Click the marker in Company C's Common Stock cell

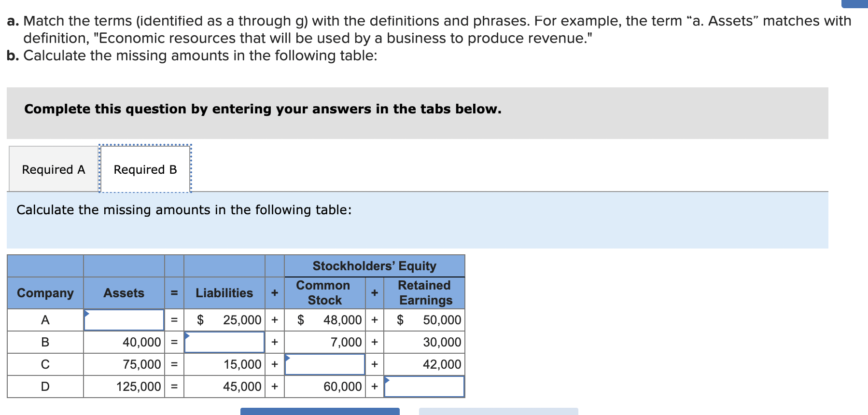[x=288, y=357]
